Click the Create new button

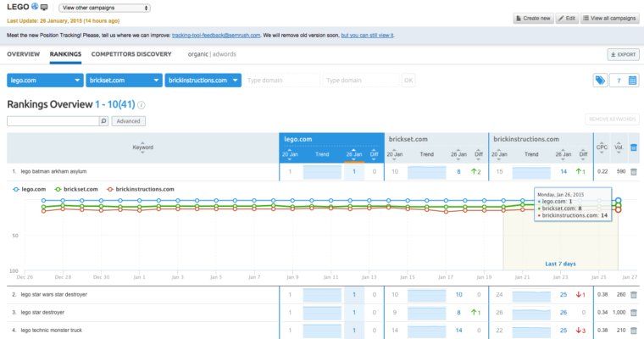(x=533, y=18)
